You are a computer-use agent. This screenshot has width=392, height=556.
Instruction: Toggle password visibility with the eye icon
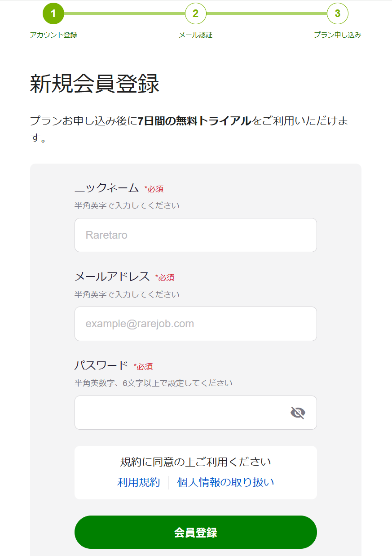(298, 413)
